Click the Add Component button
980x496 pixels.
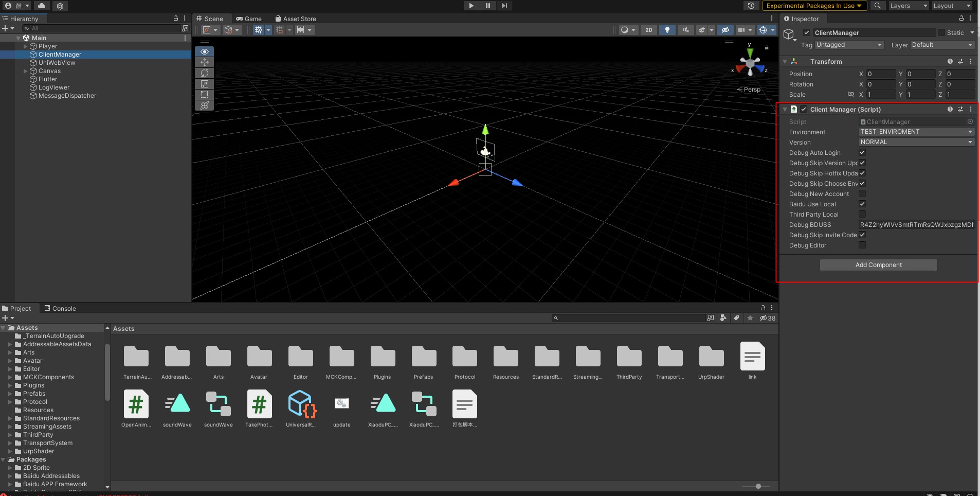click(878, 265)
